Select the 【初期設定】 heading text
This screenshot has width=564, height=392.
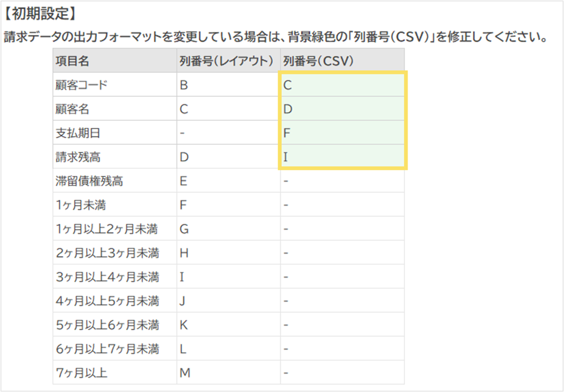point(40,13)
